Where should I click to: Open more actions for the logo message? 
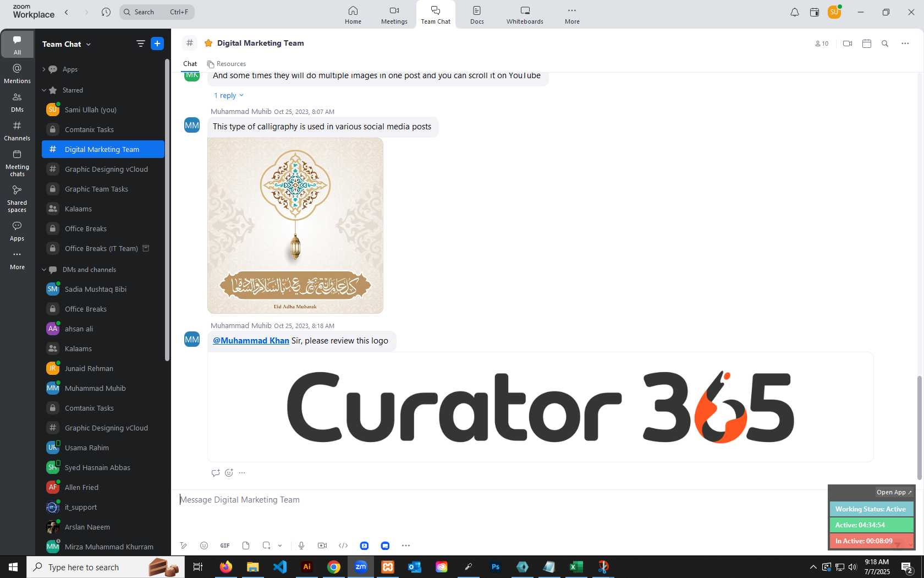point(242,473)
